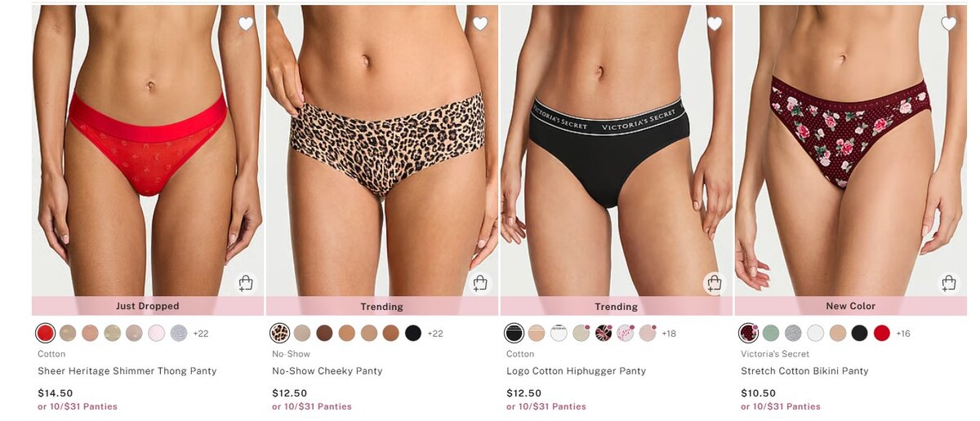
Task: Quick add bag icon on Stretch Cotton Bikini
Action: 949,283
